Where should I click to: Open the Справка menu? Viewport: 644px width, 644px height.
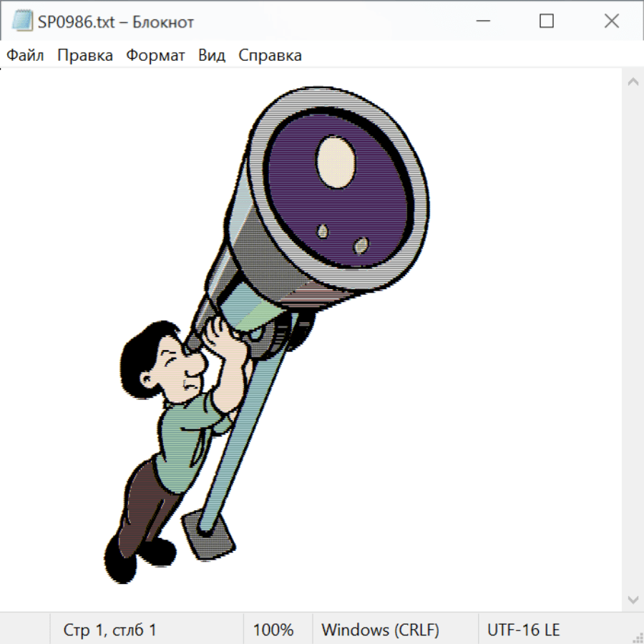tap(270, 56)
